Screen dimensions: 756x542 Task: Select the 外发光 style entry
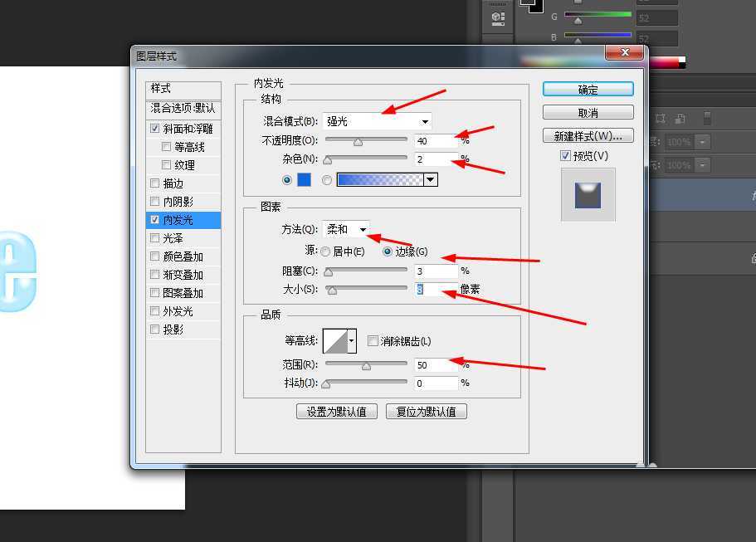(178, 310)
